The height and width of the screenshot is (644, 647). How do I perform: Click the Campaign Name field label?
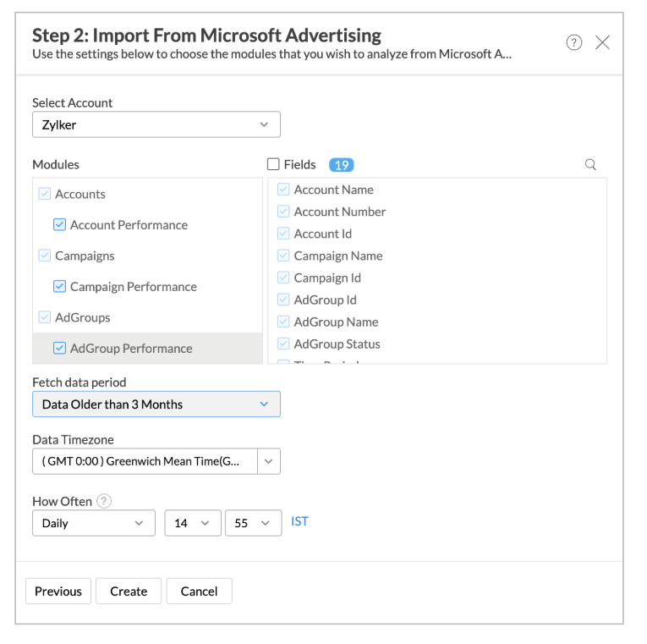[338, 256]
